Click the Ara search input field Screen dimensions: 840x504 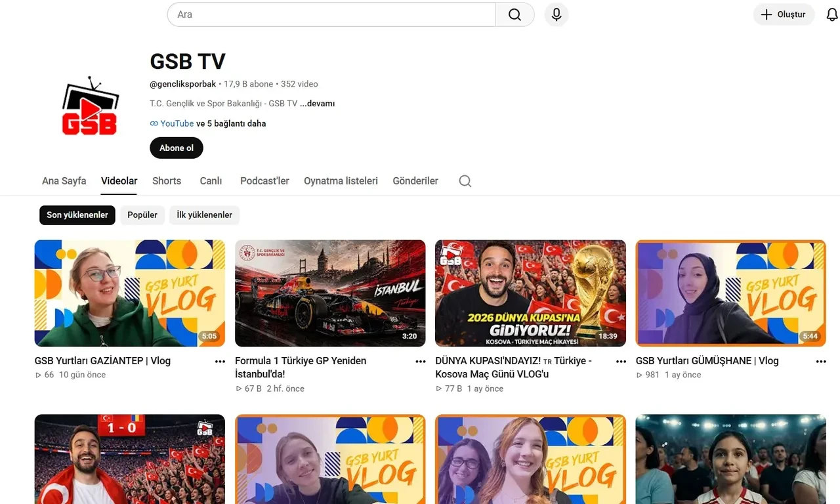click(331, 14)
